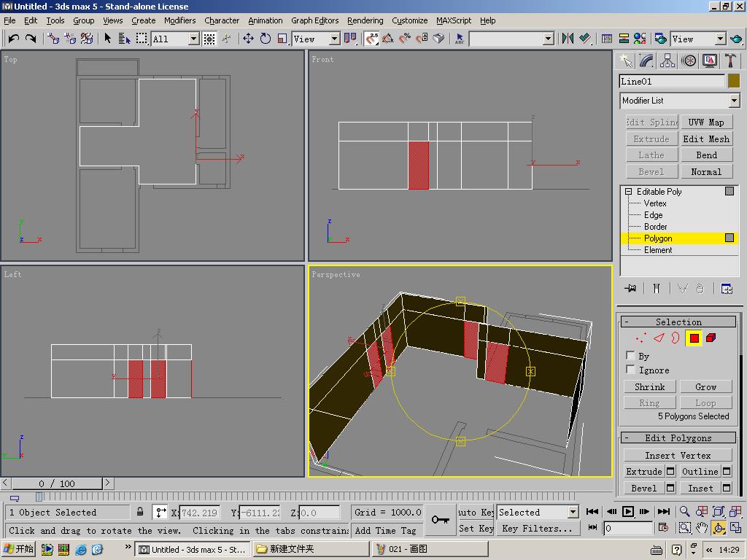Click the Align tool icon
The height and width of the screenshot is (560, 747).
click(x=584, y=39)
